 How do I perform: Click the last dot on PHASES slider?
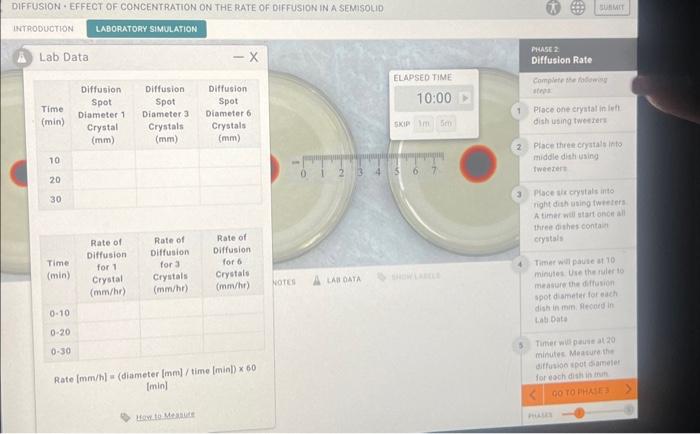[628, 410]
